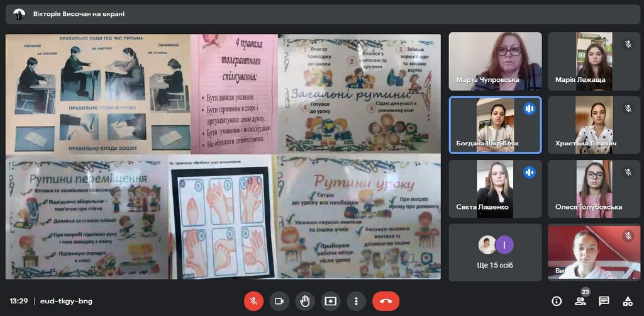
Task: Click Христина Лісович's muted mic icon
Action: [628, 108]
